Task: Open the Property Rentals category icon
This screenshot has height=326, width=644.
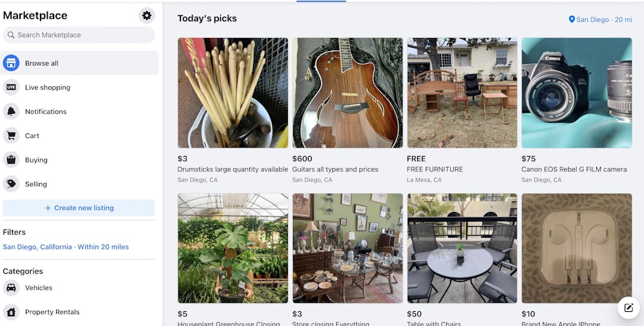Action: pos(11,312)
